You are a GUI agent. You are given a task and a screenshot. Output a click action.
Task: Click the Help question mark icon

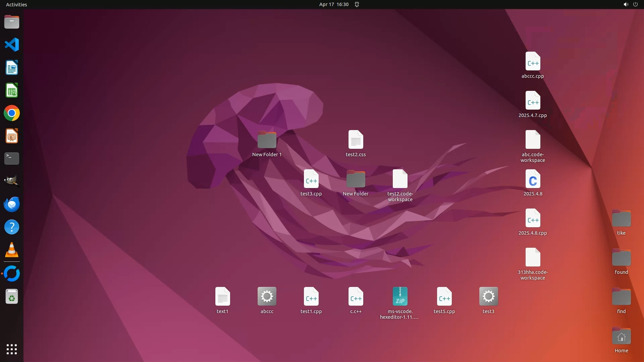point(12,227)
